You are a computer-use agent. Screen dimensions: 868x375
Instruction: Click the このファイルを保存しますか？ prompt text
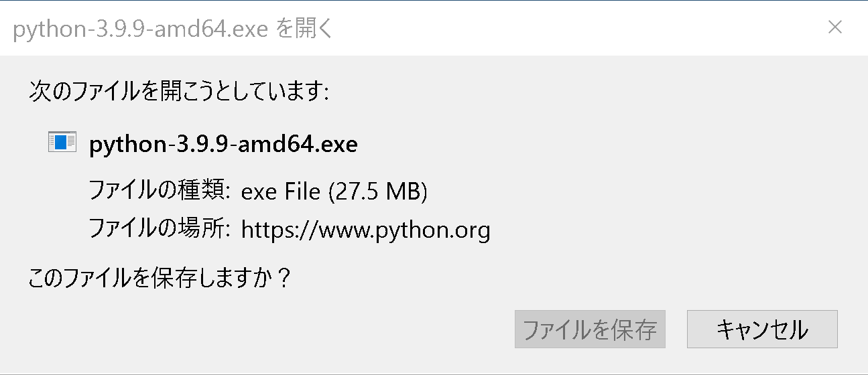[160, 277]
